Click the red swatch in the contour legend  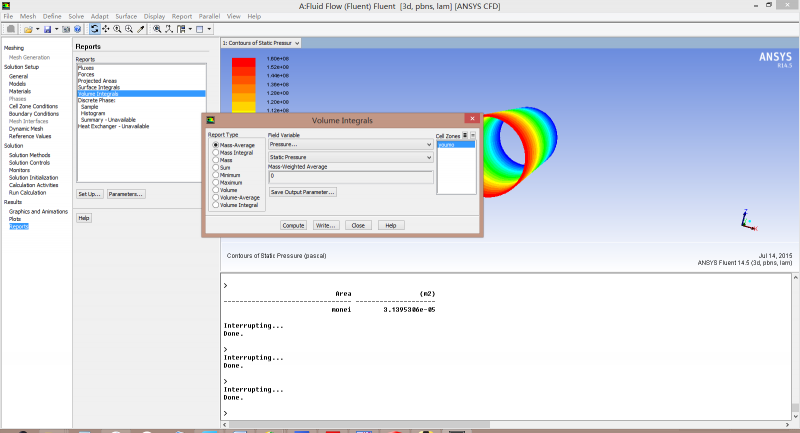point(243,62)
